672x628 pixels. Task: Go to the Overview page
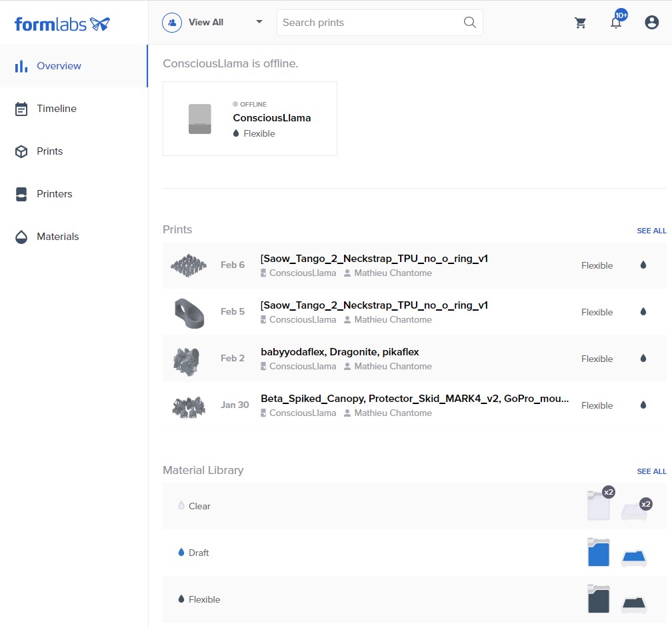(73, 66)
